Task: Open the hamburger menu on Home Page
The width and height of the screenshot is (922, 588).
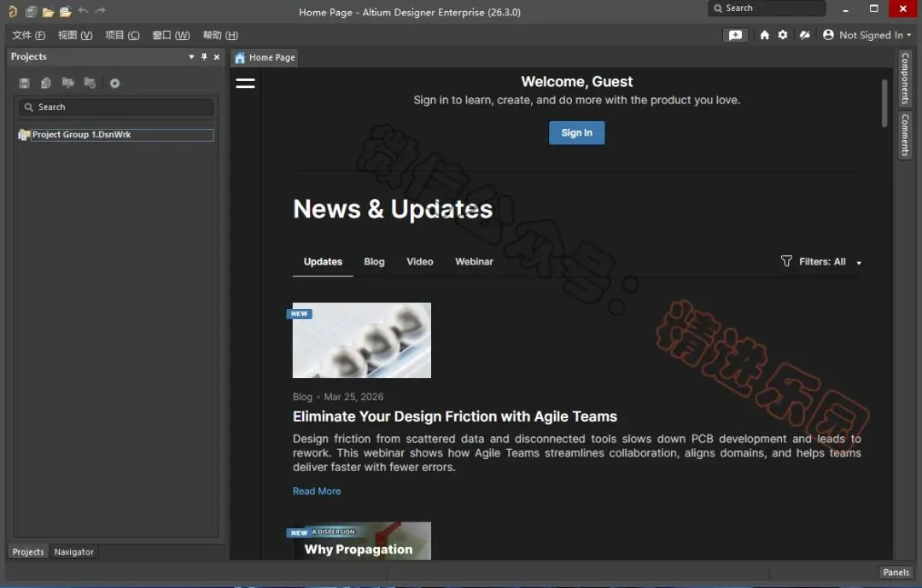Action: pyautogui.click(x=245, y=83)
